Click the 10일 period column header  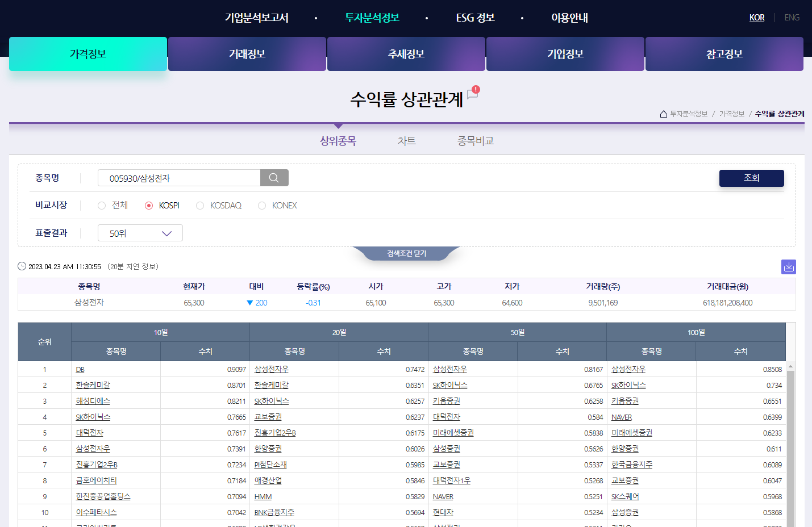[x=161, y=332]
